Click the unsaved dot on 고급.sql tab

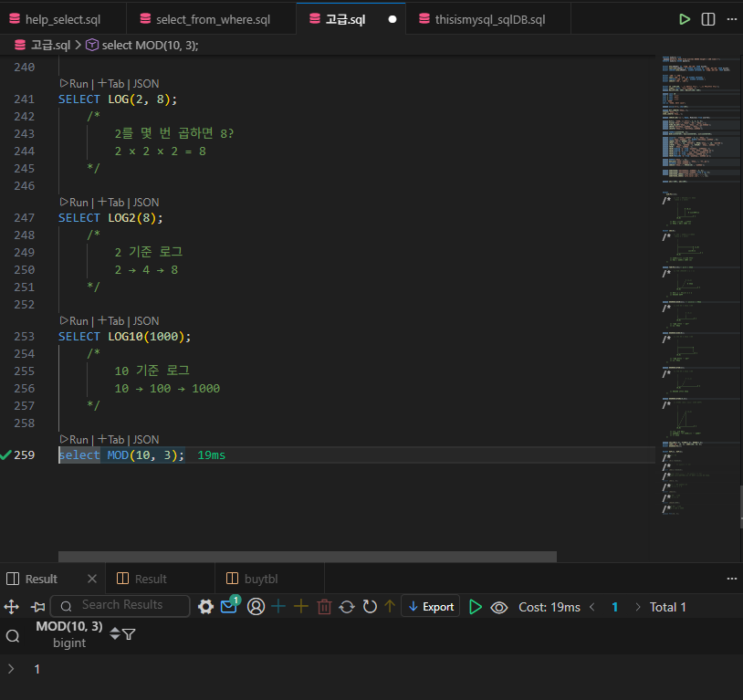(392, 19)
